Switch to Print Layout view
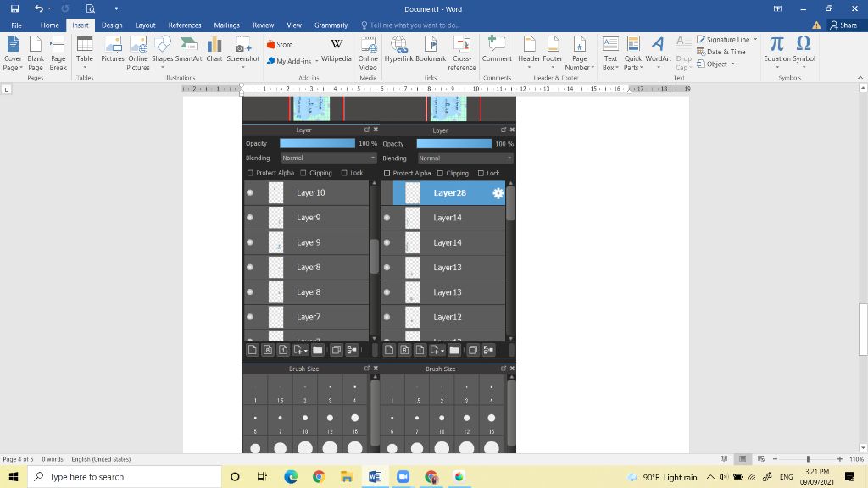Image resolution: width=868 pixels, height=488 pixels. click(x=743, y=459)
